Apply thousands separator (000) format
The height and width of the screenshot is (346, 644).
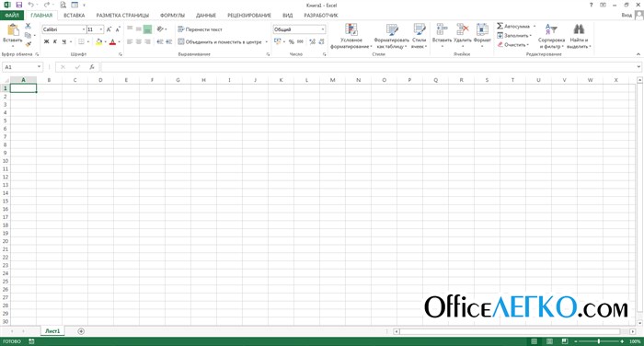300,41
